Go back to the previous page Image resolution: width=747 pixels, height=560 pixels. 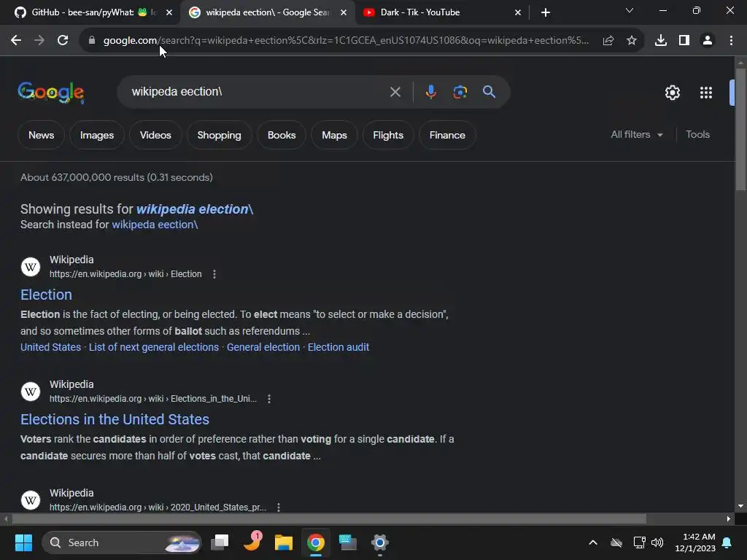16,41
